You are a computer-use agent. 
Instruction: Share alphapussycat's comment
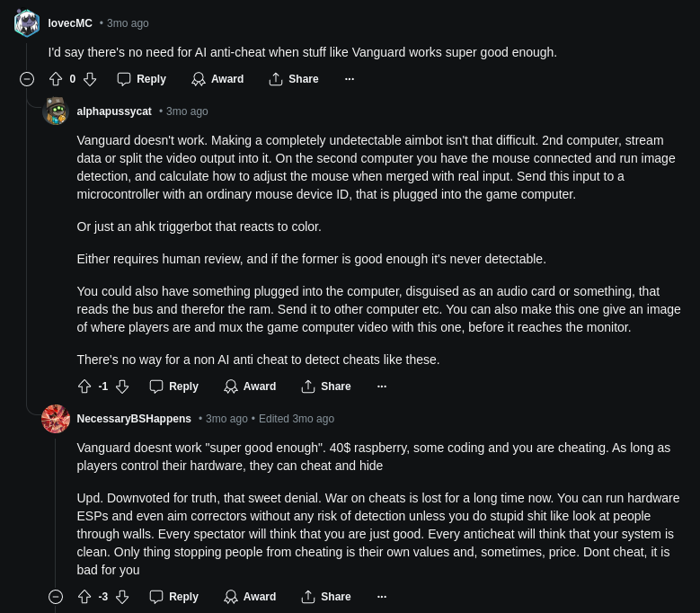[x=326, y=386]
